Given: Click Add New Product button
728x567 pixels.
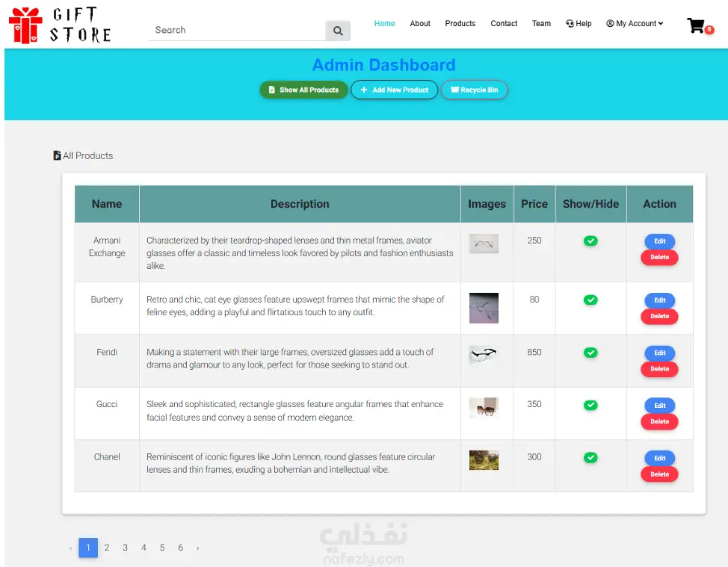Looking at the screenshot, I should (394, 90).
